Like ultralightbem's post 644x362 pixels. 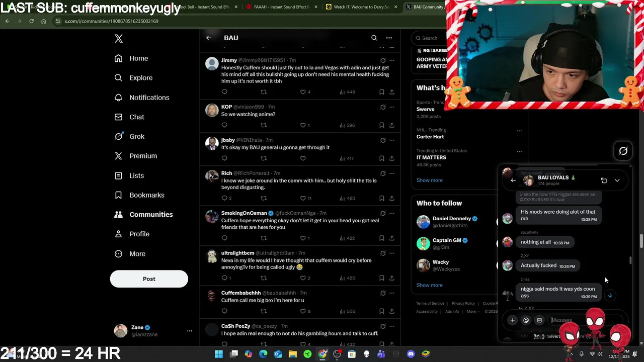tap(303, 278)
